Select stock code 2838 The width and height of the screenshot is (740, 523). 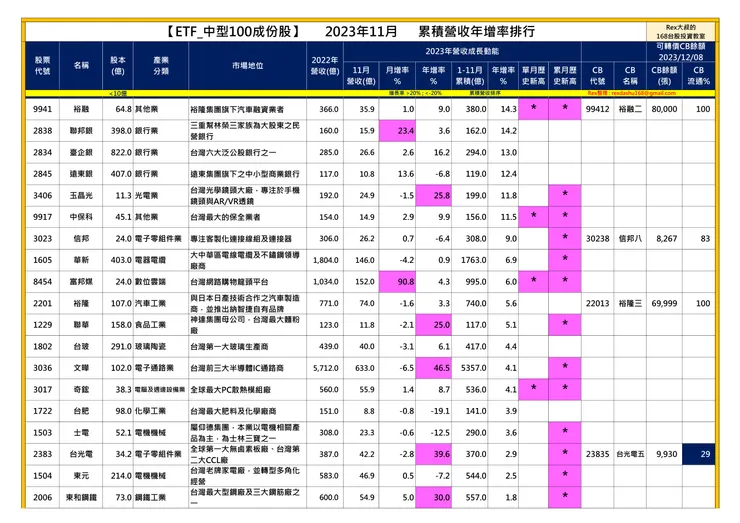pos(42,131)
